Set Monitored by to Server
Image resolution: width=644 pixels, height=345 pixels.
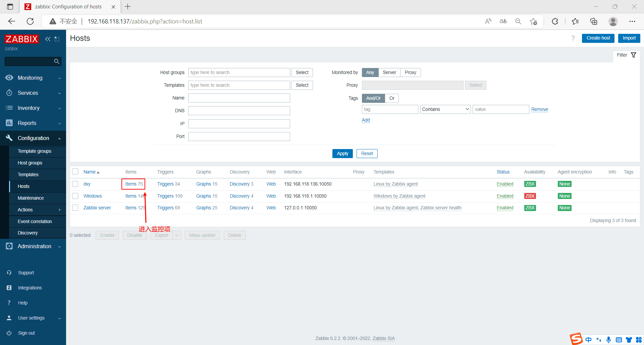pos(389,72)
